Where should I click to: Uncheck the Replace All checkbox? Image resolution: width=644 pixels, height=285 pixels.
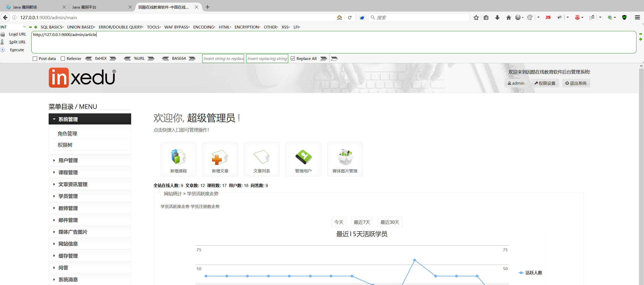293,58
